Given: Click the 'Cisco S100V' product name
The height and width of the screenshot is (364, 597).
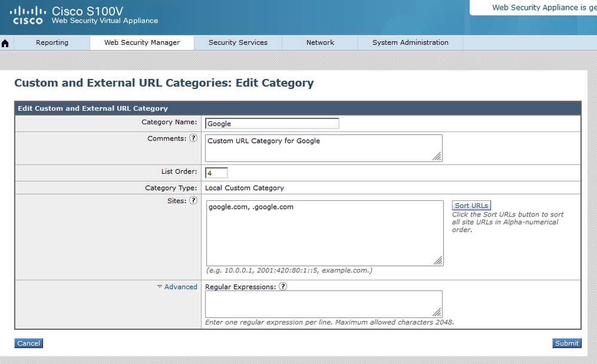Looking at the screenshot, I should pos(87,11).
